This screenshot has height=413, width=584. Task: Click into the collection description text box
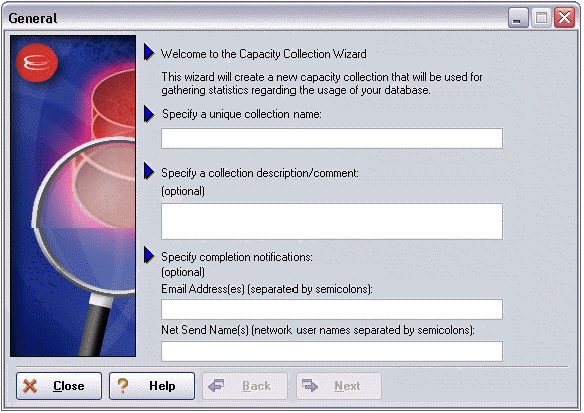332,221
